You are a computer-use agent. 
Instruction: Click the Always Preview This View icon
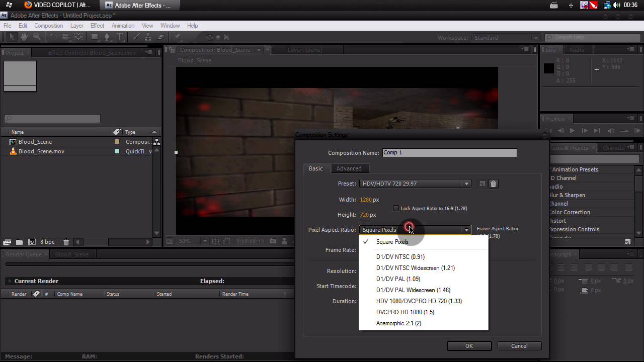tap(170, 241)
